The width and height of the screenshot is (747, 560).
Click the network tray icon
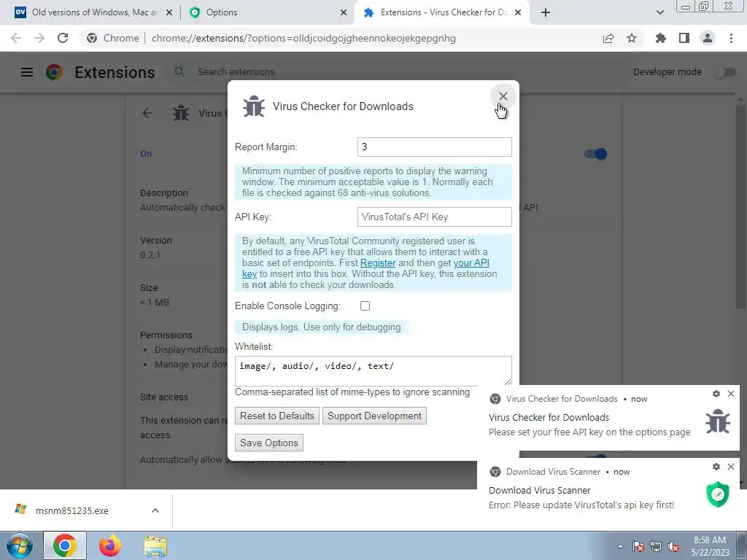[656, 546]
